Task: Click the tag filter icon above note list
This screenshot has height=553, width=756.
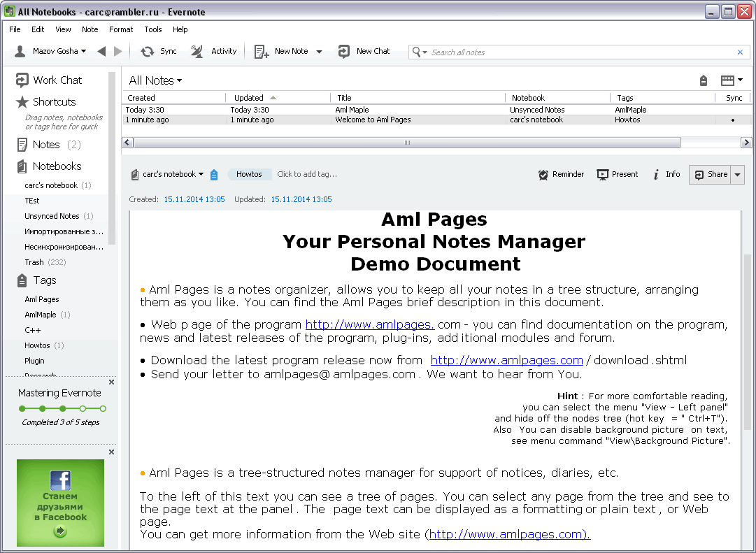Action: [x=704, y=80]
